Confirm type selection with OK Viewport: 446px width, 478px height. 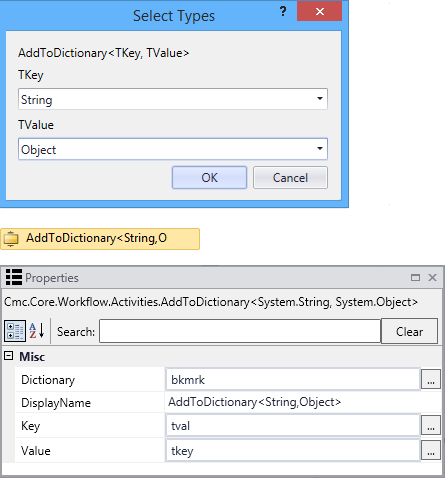209,177
